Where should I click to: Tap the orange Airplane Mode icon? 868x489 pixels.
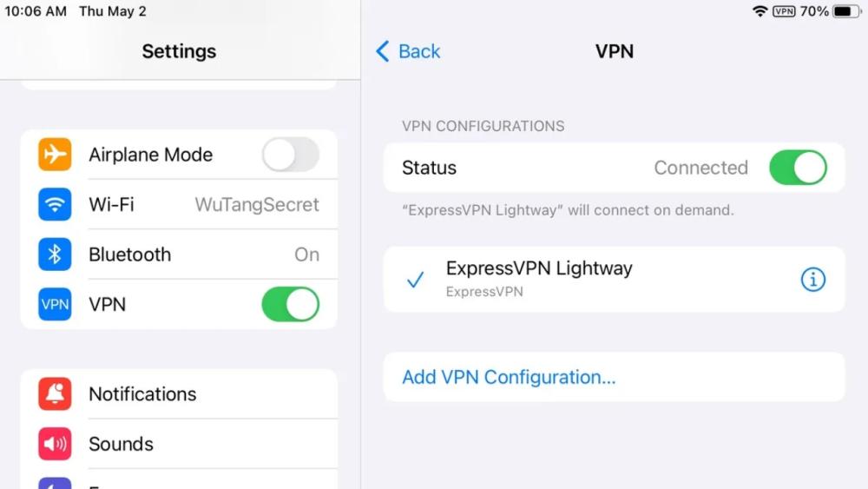tap(55, 155)
